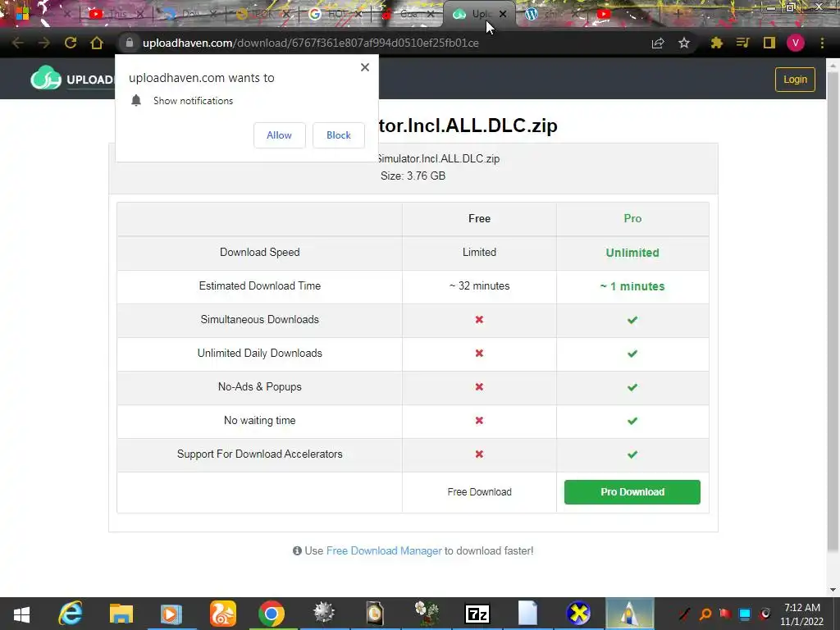Screen dimensions: 840x630
Task: Click the info icon before 'Use Free Download Manager'
Action: point(297,550)
